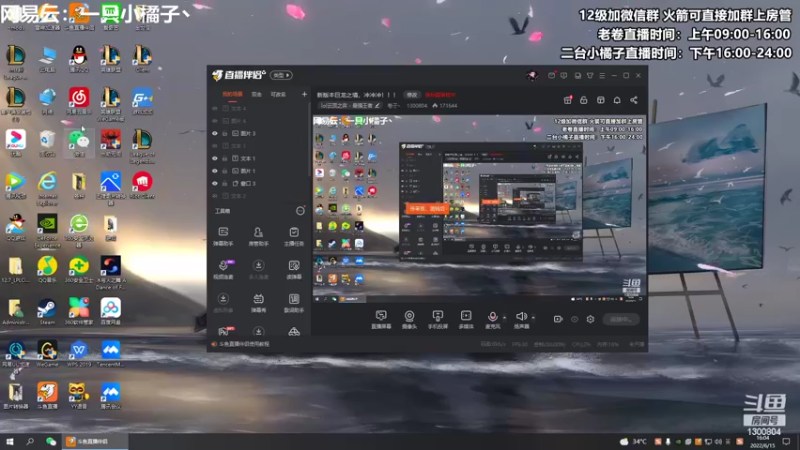Open the 弹幕秀 danmaku show tool
This screenshot has height=450, width=800.
[x=258, y=303]
